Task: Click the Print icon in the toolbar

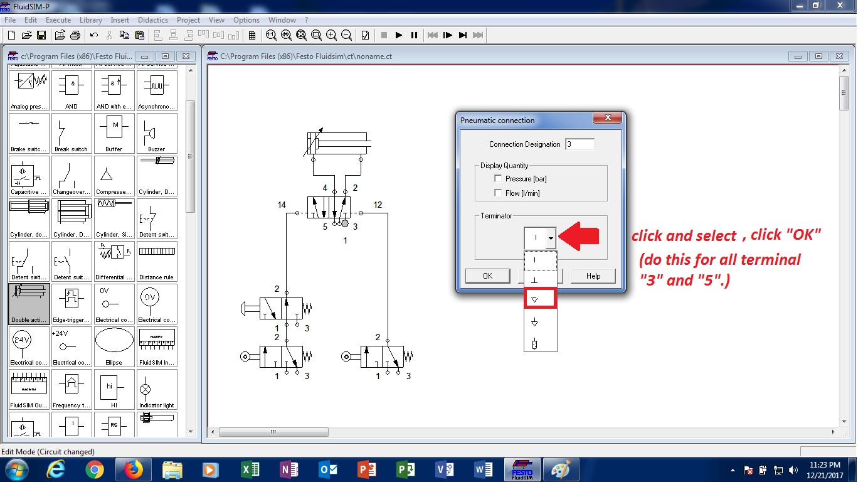Action: [x=75, y=35]
